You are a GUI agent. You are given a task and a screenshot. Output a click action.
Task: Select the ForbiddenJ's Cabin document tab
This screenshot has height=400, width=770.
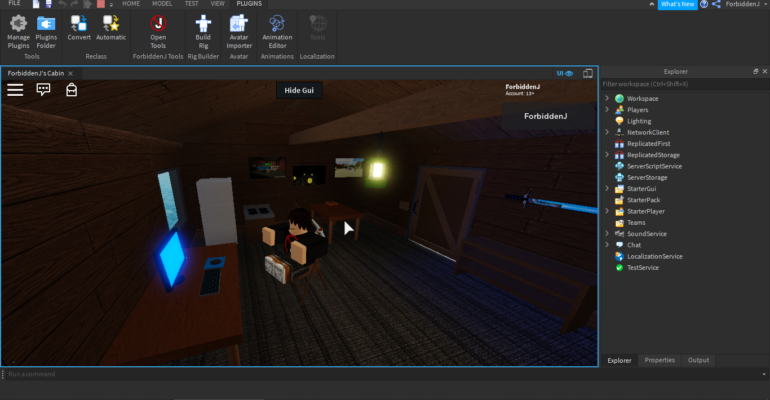(36, 73)
